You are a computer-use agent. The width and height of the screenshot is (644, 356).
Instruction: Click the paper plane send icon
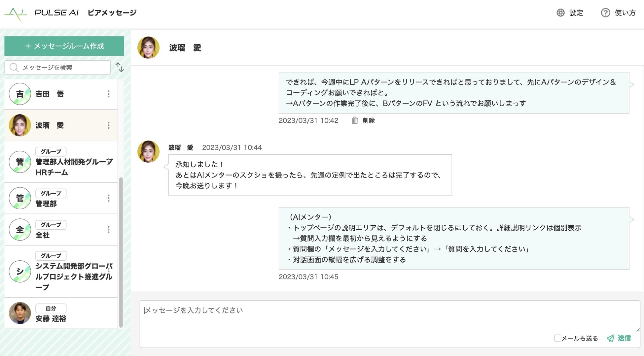coord(611,338)
